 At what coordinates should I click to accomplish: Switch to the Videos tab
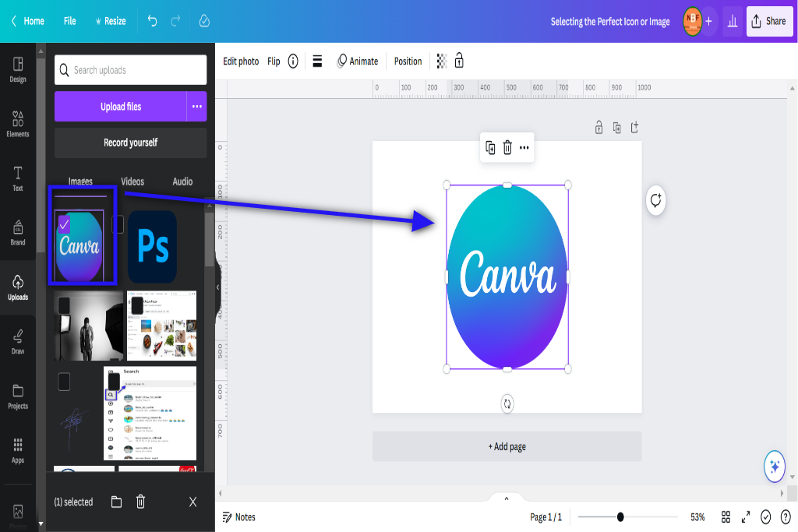(x=132, y=181)
